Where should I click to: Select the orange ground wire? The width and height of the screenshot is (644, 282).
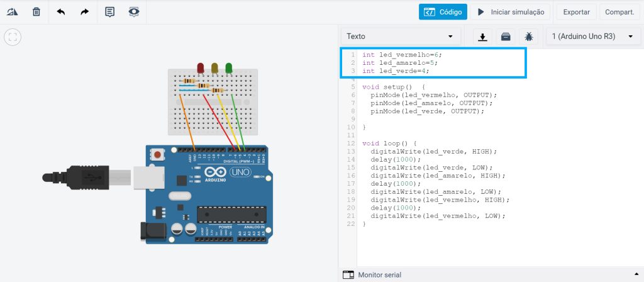tap(187, 122)
